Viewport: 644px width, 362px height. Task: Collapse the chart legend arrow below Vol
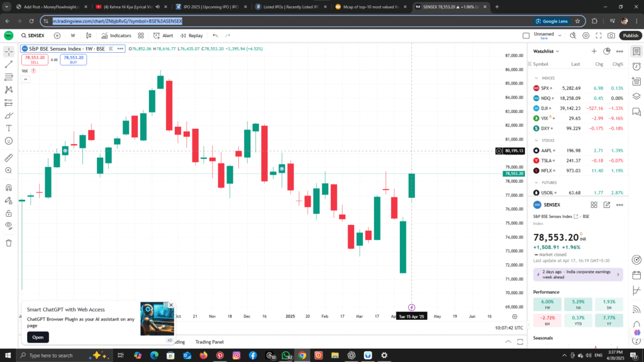[x=25, y=79]
